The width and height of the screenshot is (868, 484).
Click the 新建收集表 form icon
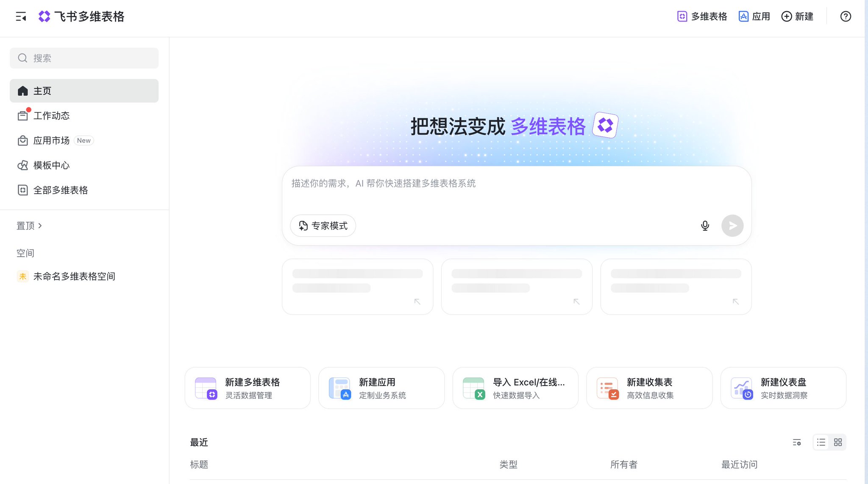608,388
